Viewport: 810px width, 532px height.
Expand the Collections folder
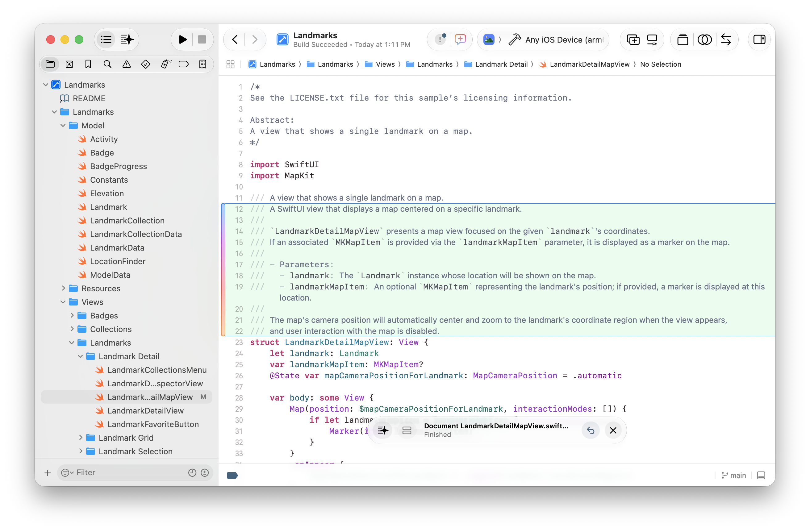tap(72, 329)
